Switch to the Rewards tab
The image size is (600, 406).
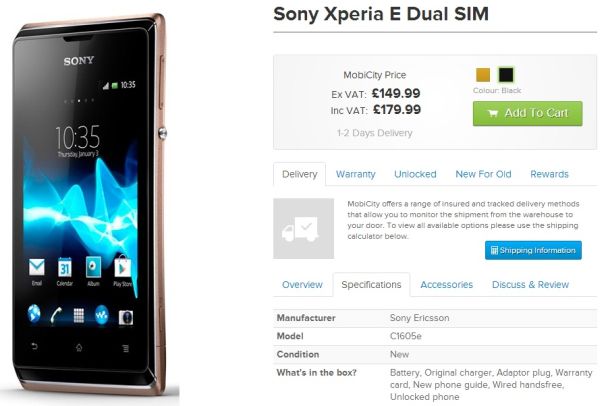click(549, 174)
